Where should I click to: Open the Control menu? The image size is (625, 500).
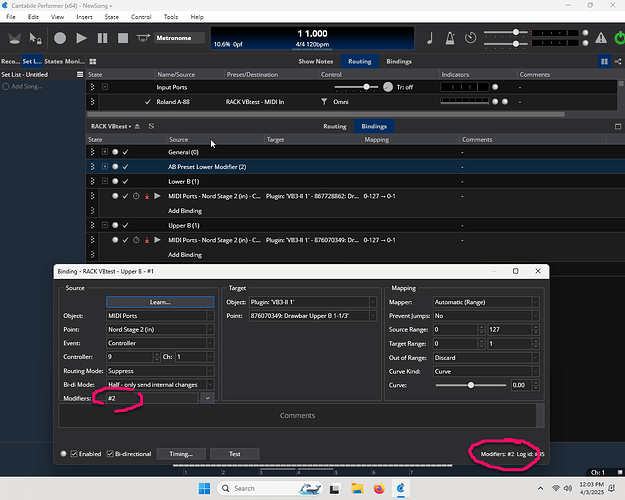pos(141,17)
